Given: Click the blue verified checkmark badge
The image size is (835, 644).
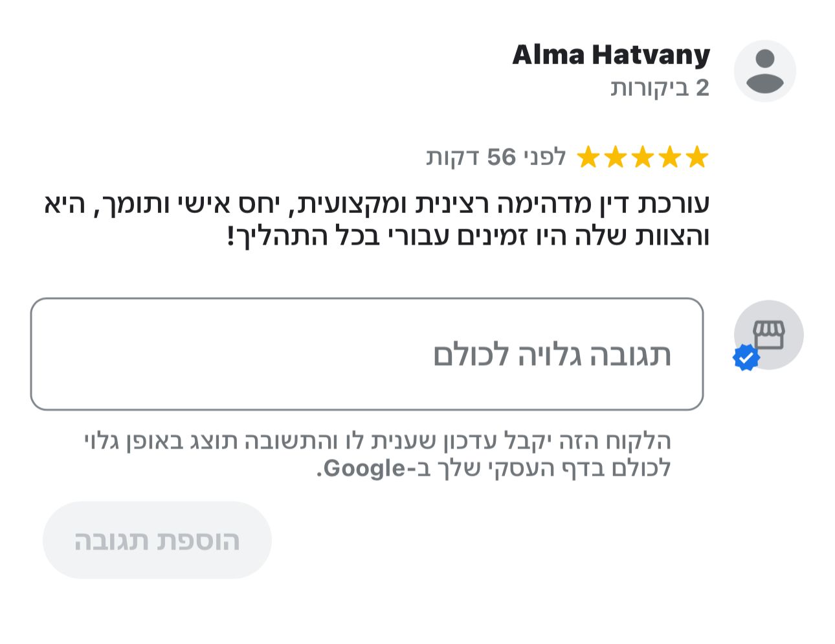Looking at the screenshot, I should (x=746, y=357).
